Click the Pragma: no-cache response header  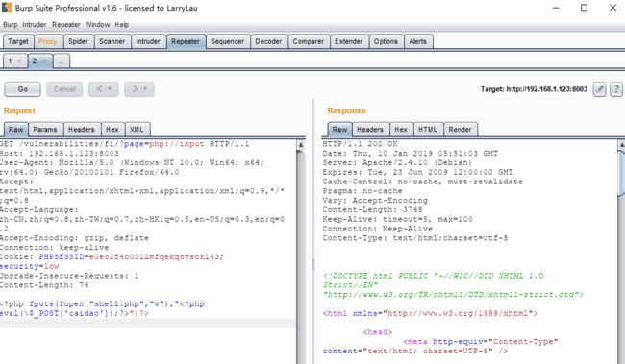click(362, 191)
